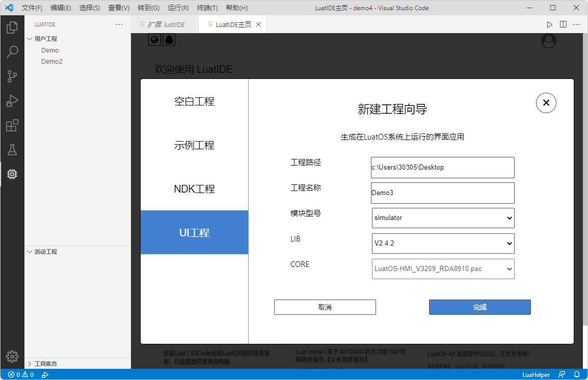The image size is (588, 380).
Task: Open editor More Actions ellipsis
Action: (x=576, y=24)
